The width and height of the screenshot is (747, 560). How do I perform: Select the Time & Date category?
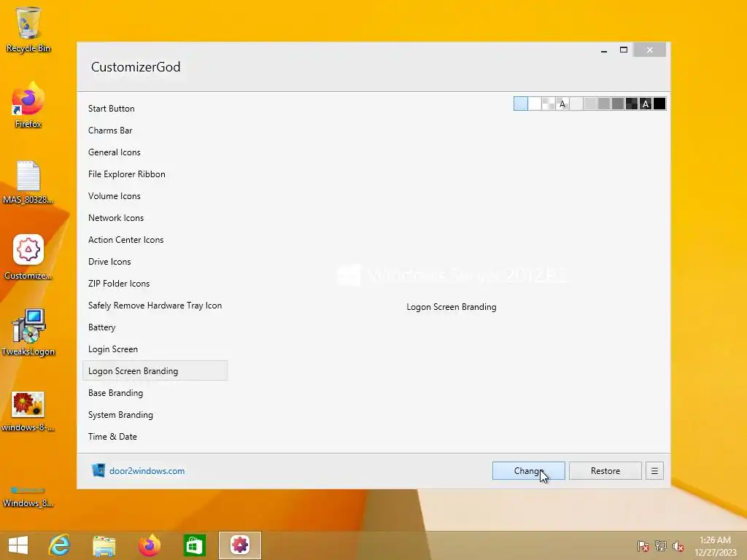(155, 437)
